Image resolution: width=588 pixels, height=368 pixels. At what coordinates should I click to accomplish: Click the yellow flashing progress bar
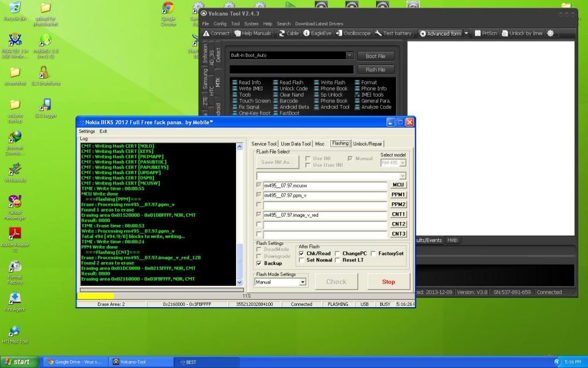coord(96,296)
